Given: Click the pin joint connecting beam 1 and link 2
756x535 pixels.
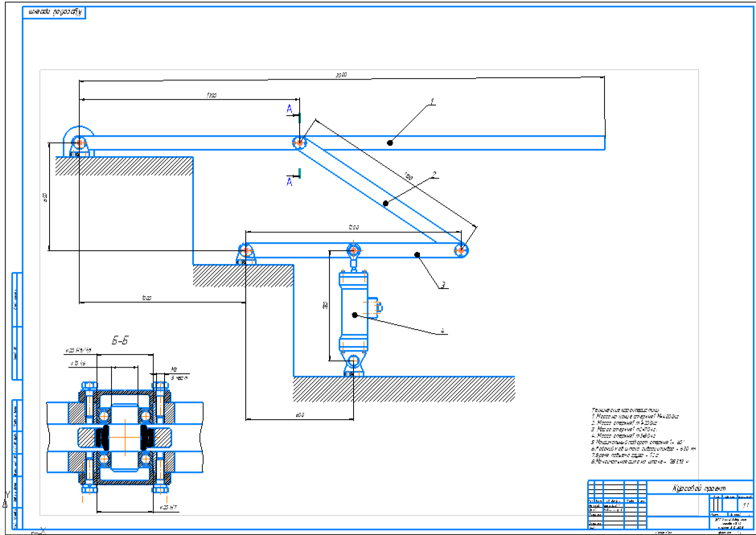Looking at the screenshot, I should click(299, 142).
